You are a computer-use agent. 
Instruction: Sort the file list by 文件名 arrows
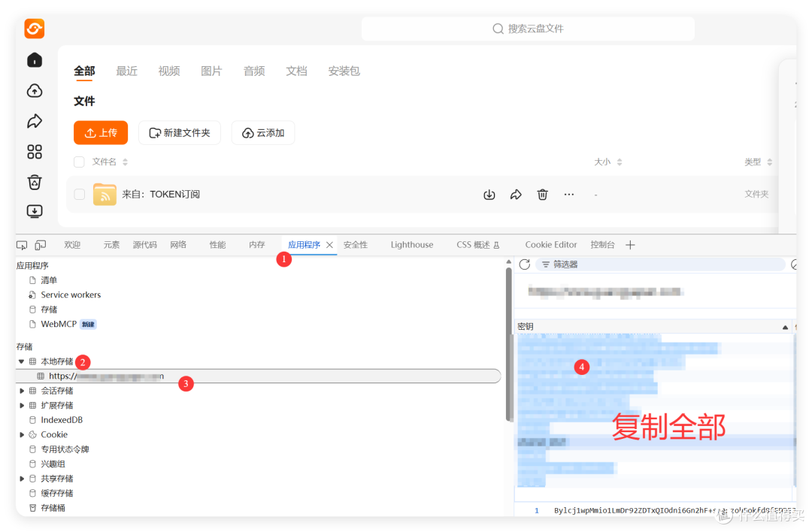125,162
